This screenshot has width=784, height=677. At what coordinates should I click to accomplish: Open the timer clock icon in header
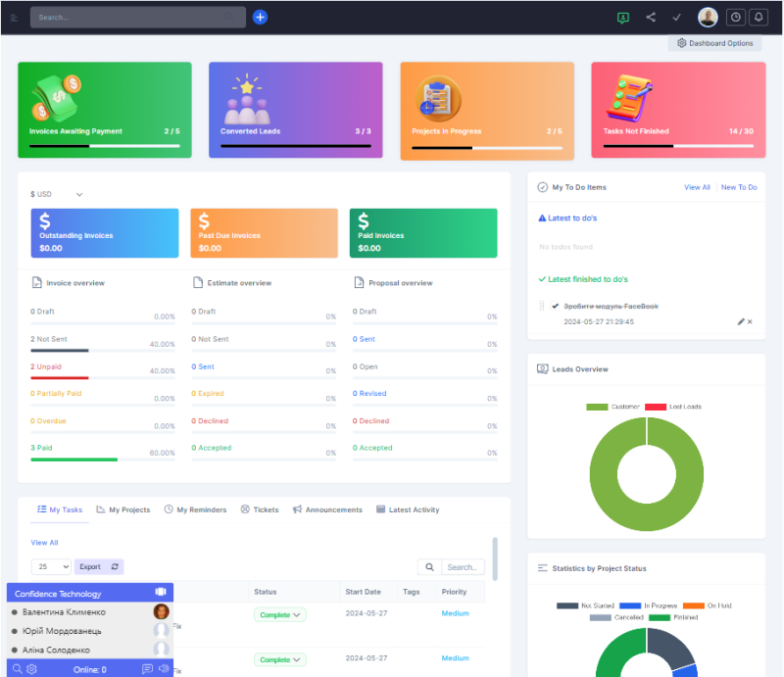(x=733, y=17)
